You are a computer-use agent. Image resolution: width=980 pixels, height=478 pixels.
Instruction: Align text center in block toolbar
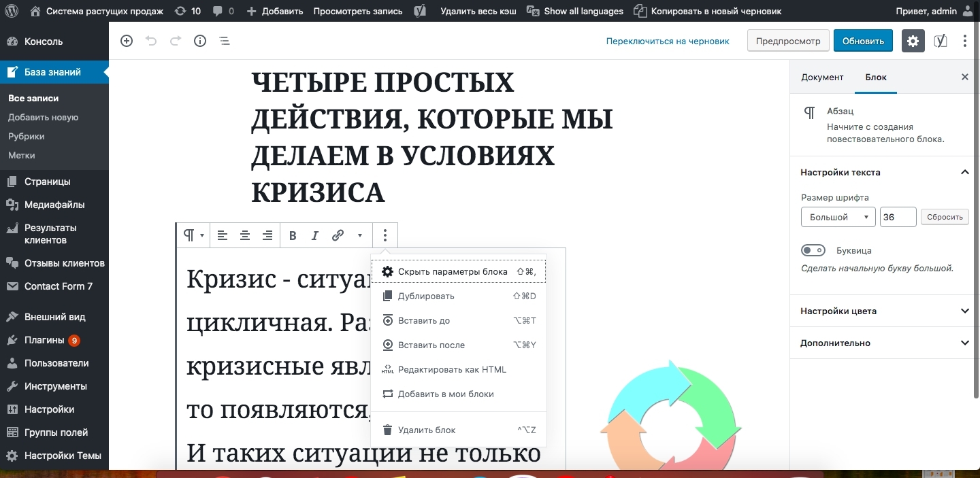(x=245, y=236)
